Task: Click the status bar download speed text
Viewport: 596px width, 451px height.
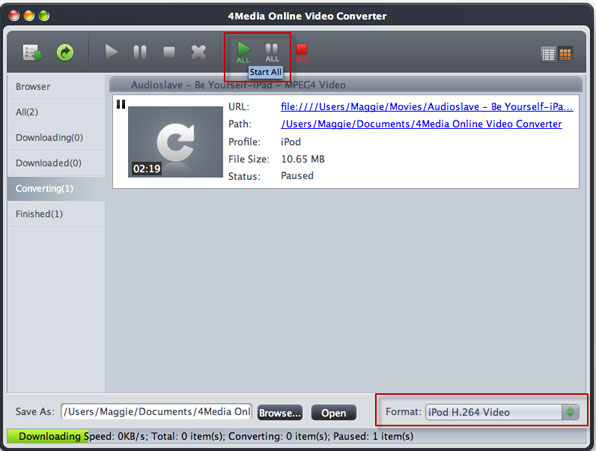Action: coord(216,436)
